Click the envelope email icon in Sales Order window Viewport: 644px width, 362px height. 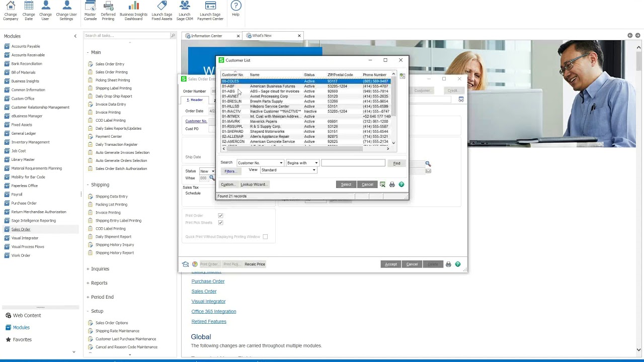(428, 171)
